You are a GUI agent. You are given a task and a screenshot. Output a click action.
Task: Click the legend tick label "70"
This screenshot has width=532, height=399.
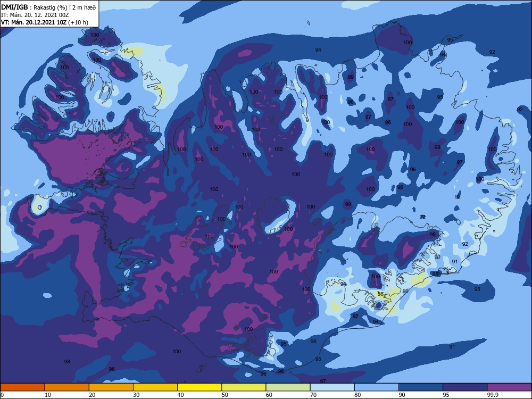pyautogui.click(x=313, y=395)
